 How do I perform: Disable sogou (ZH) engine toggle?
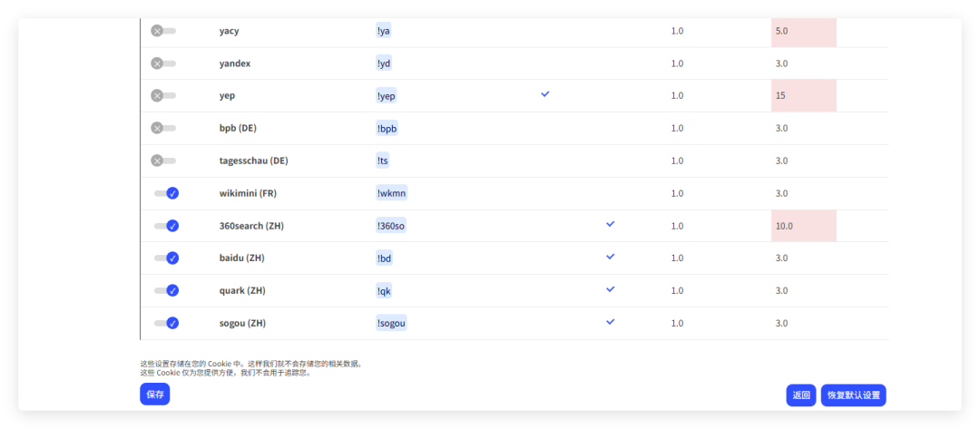[x=166, y=323]
